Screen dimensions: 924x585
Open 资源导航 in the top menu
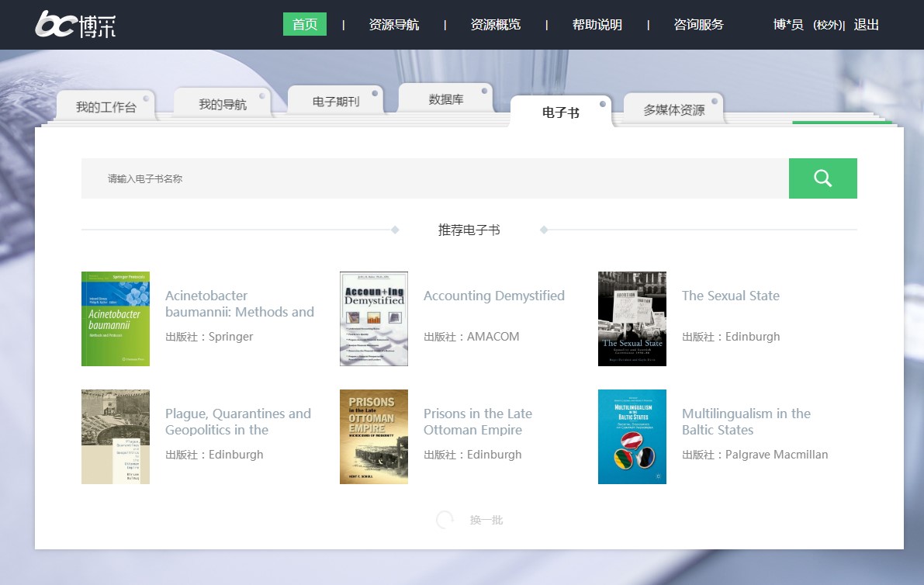coord(394,25)
